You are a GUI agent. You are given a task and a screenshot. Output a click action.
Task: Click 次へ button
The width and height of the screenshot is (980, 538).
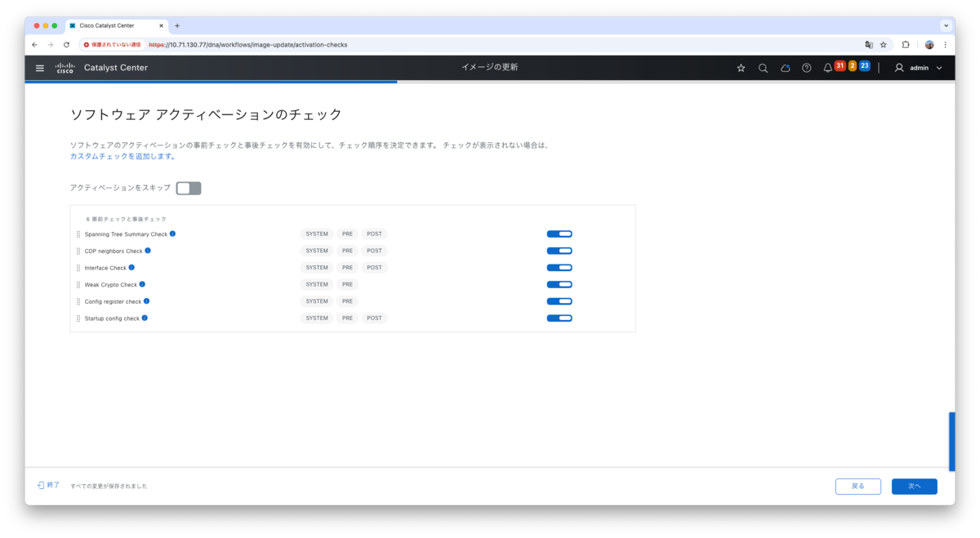click(x=915, y=486)
